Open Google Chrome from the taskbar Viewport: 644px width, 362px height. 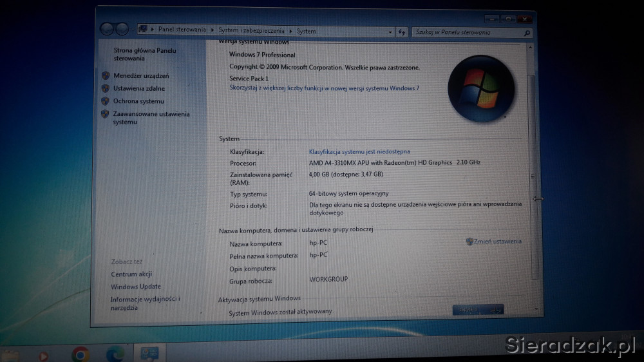[x=80, y=355]
